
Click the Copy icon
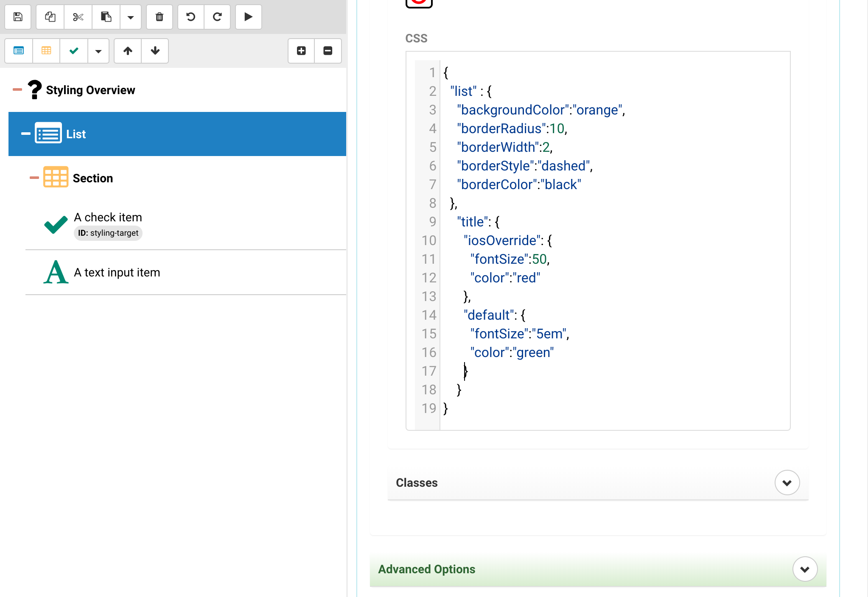[x=50, y=17]
